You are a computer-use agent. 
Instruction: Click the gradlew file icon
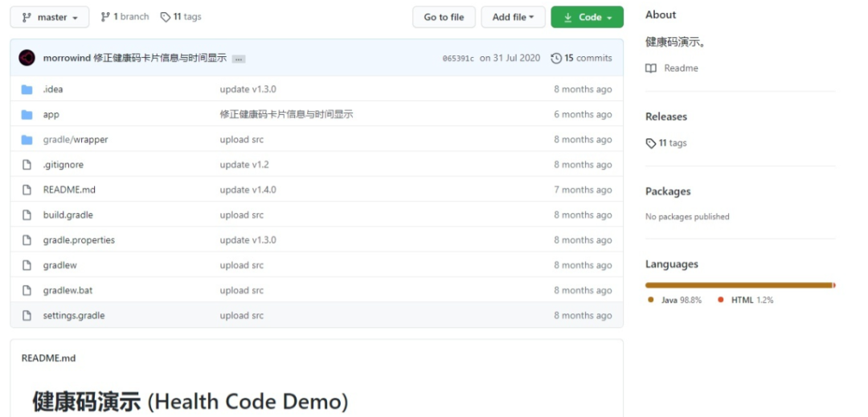click(x=27, y=265)
